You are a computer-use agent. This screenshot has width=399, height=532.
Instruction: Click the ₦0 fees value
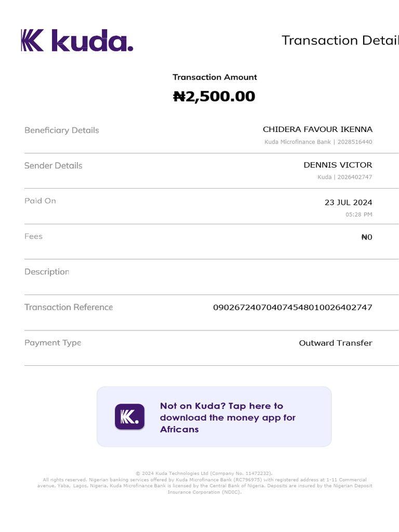click(x=366, y=237)
